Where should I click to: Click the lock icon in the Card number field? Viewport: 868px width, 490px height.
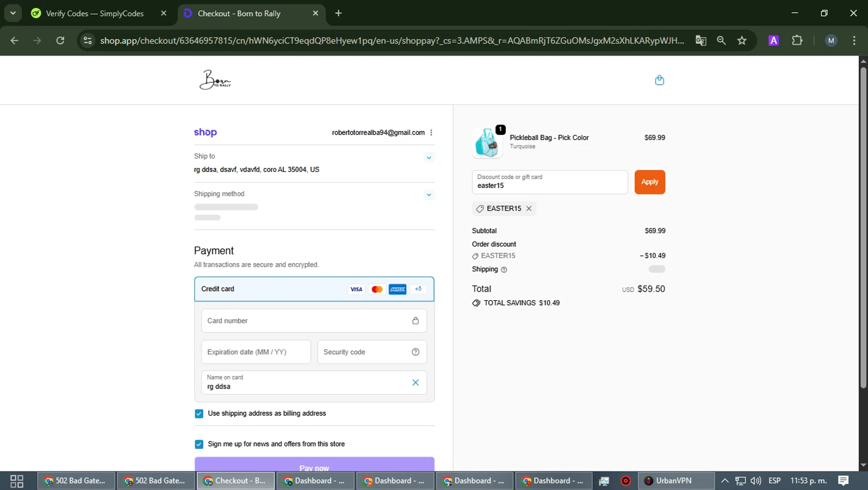tap(415, 320)
